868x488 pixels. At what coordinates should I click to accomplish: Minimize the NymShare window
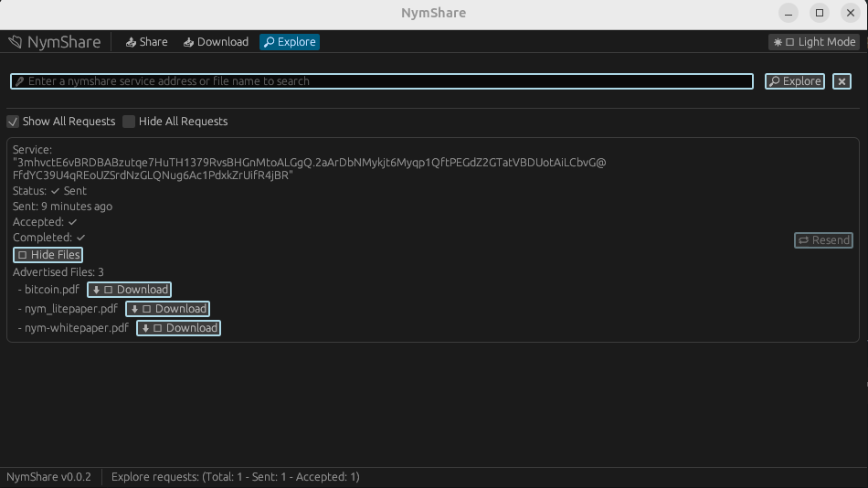click(x=789, y=13)
